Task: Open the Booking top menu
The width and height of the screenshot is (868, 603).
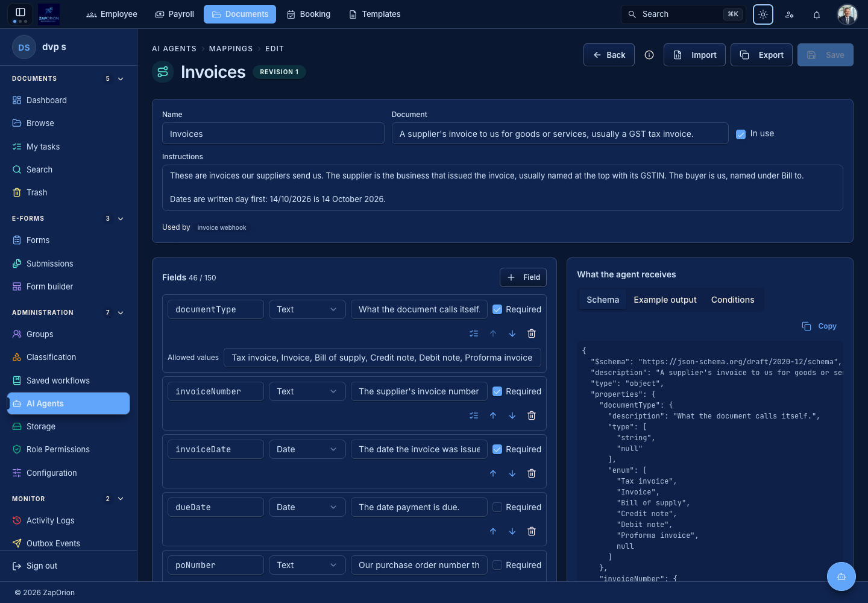Action: click(x=309, y=14)
